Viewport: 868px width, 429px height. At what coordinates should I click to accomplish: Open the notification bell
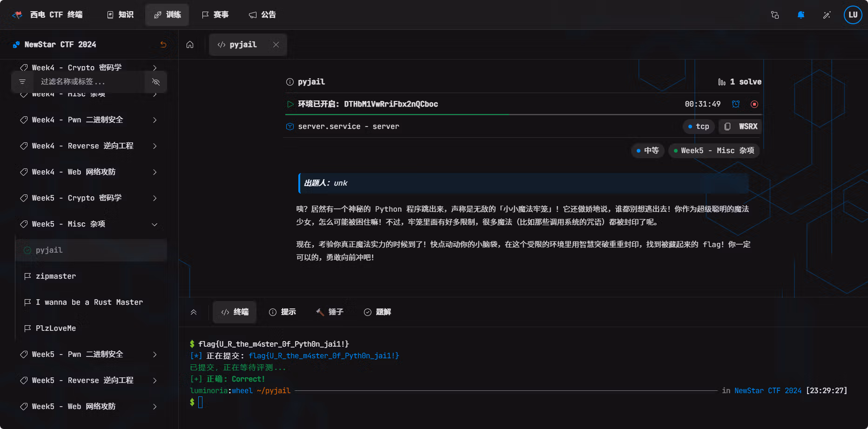click(x=801, y=15)
